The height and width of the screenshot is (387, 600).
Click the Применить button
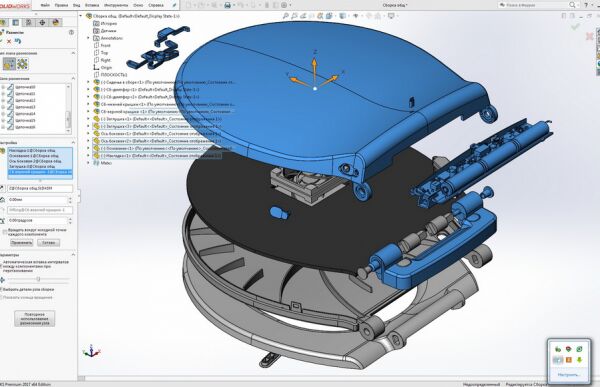(x=21, y=243)
